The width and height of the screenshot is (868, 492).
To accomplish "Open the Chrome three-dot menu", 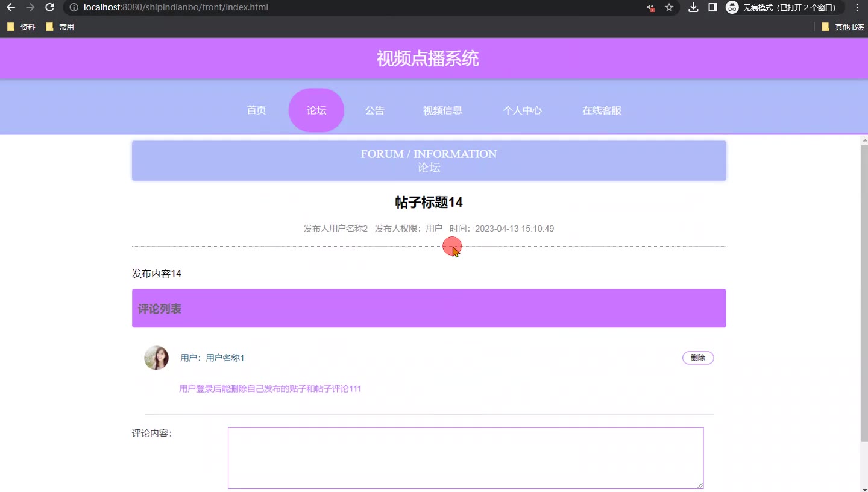I will click(x=857, y=8).
